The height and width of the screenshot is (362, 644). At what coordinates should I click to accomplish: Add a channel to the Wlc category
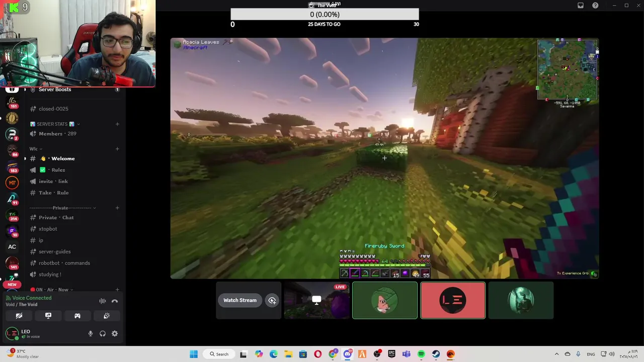(x=117, y=149)
